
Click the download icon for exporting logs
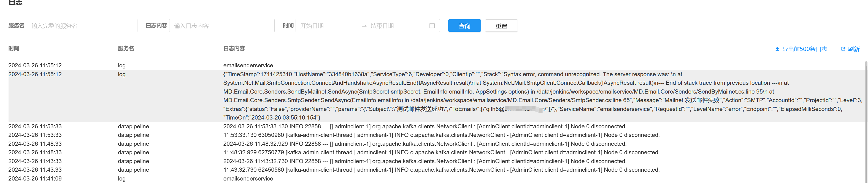pos(777,49)
